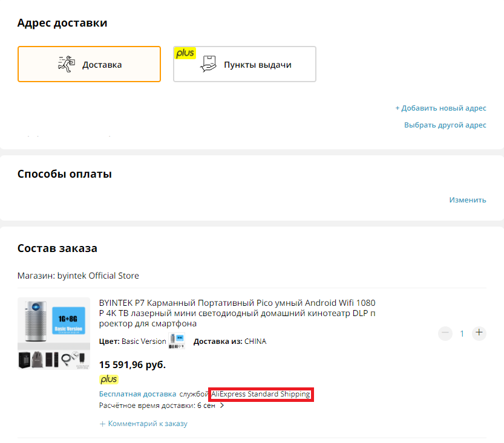Click Бесплатная доставка link
The image size is (504, 443).
(x=137, y=394)
